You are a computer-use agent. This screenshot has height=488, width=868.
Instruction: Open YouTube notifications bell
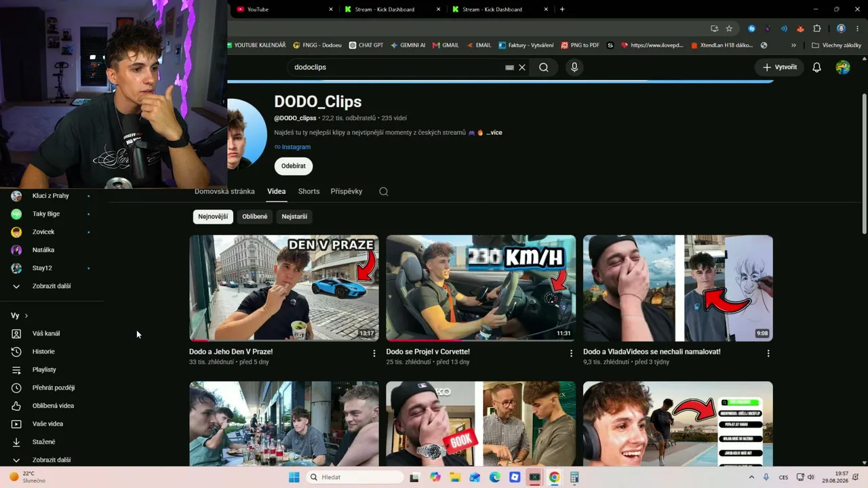816,67
